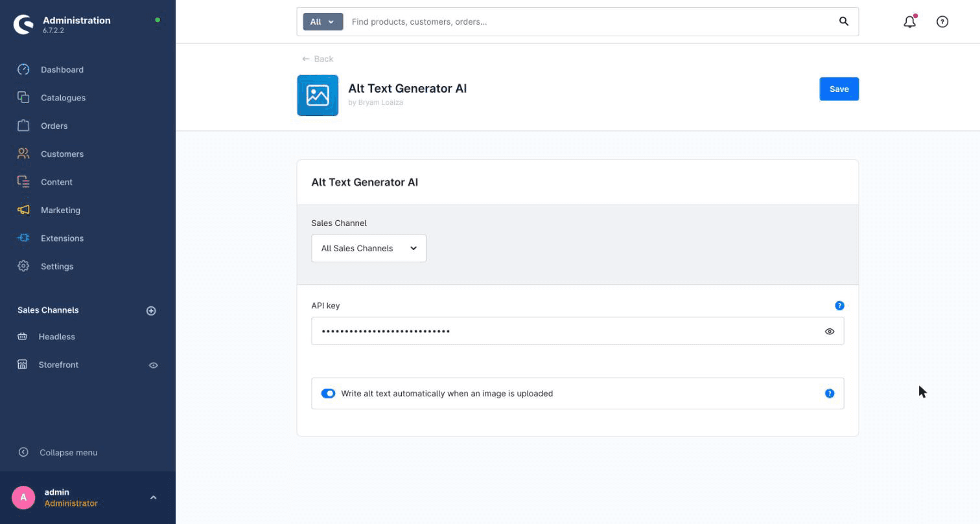Open the Content layout icon
The image size is (980, 524).
[23, 182]
